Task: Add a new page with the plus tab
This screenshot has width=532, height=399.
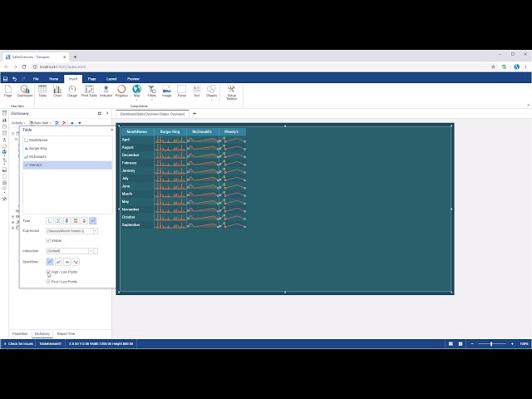Action: click(195, 114)
